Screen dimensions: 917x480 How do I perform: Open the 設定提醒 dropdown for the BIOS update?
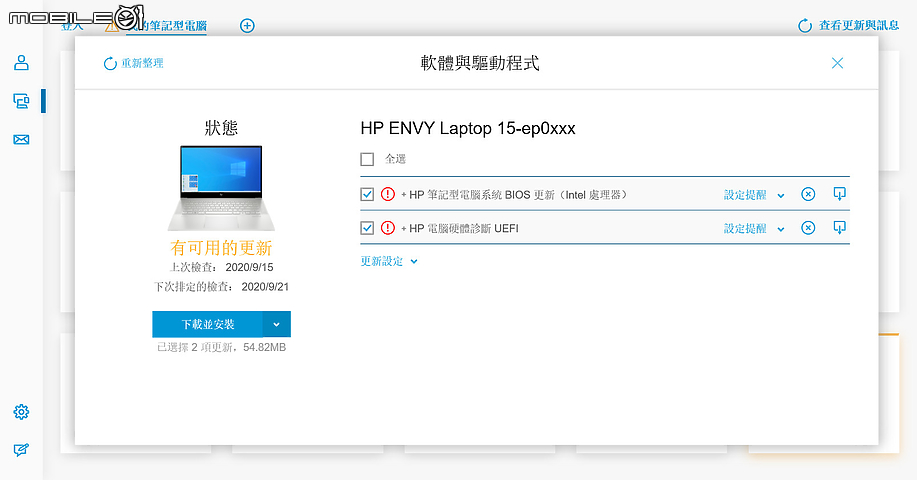(754, 195)
